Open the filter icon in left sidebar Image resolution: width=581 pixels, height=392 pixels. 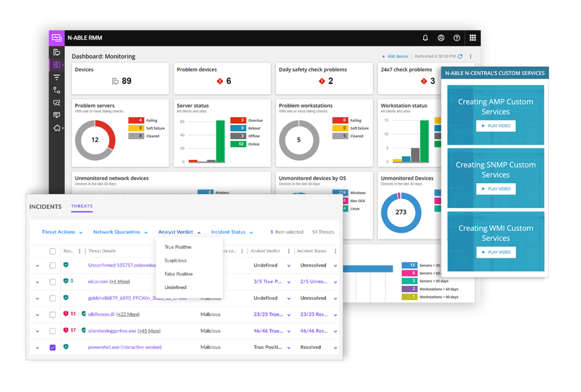click(57, 77)
